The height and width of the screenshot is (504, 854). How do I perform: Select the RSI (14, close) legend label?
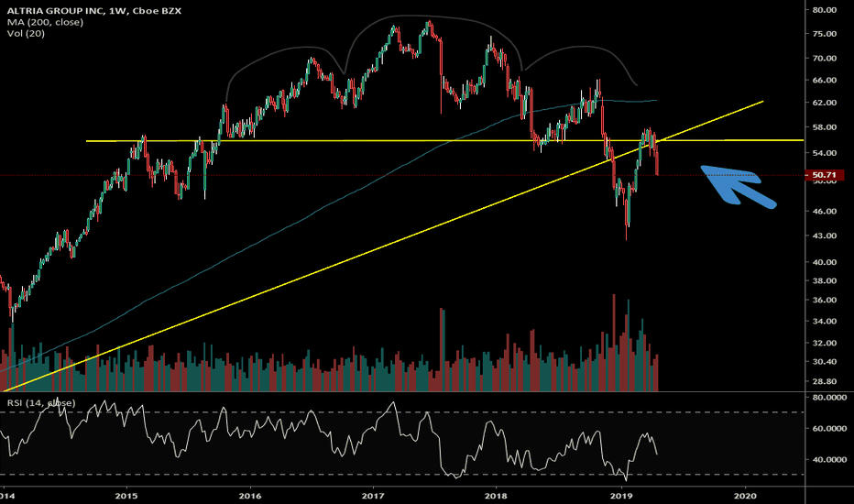pos(41,403)
